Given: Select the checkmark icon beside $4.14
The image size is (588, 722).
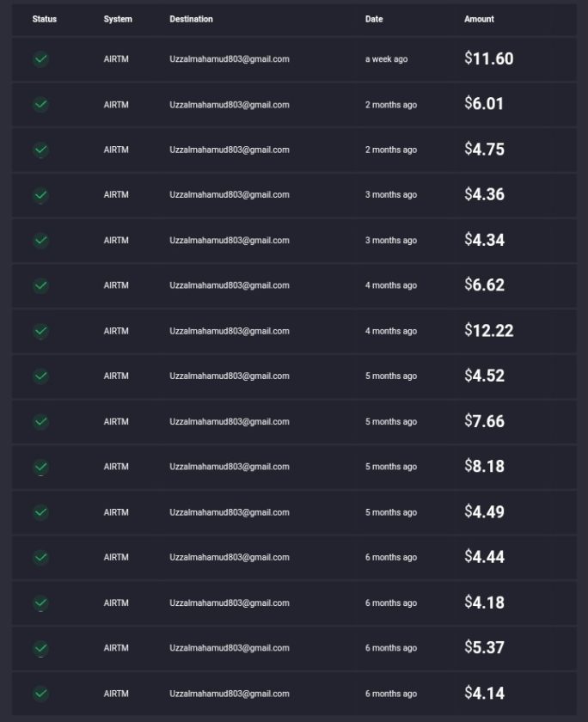Looking at the screenshot, I should point(41,694).
